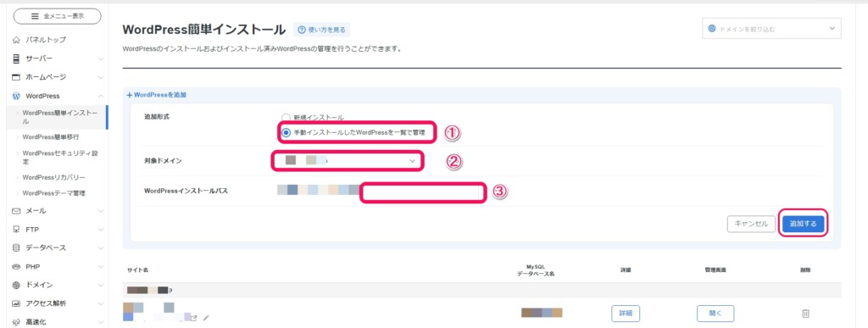This screenshot has width=868, height=328.
Task: Select 手動インストールしたWordPressを一覧で管理 radio option
Action: pyautogui.click(x=286, y=133)
